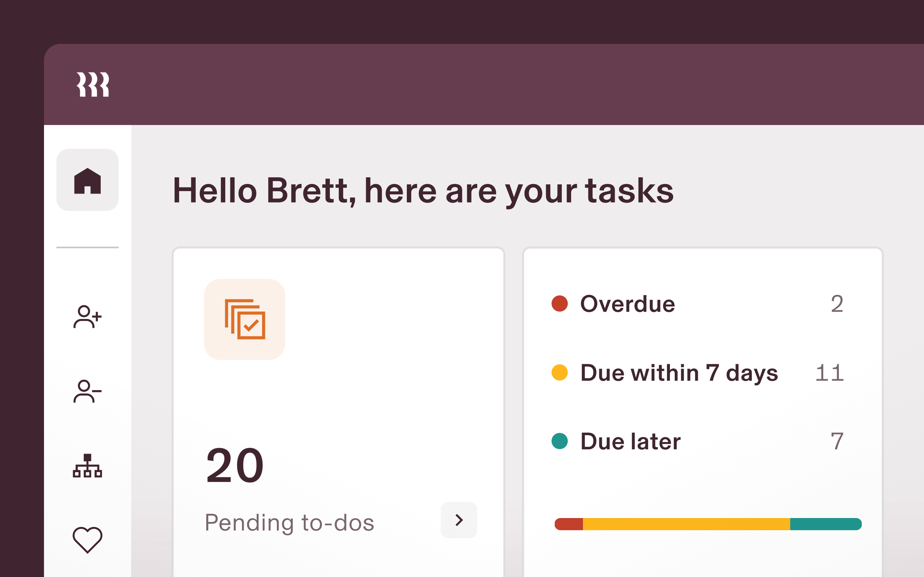Select the Due later label
Screen dimensions: 924x577
(x=630, y=441)
